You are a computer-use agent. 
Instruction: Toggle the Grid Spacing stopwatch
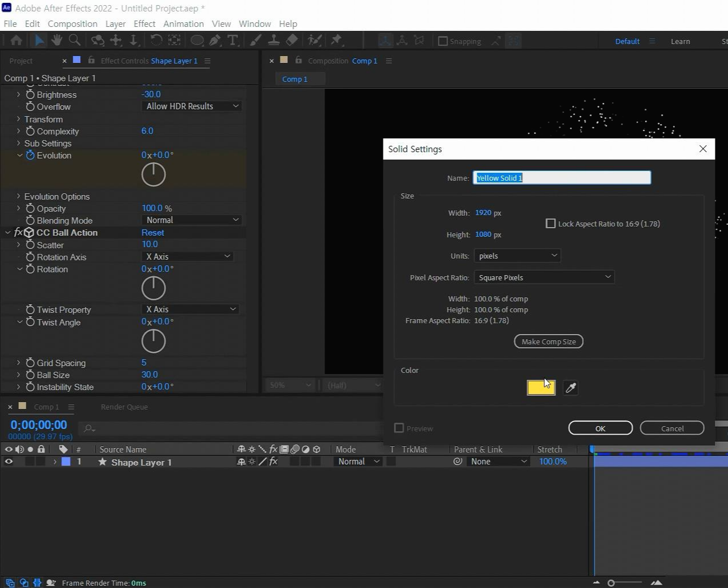pyautogui.click(x=30, y=363)
